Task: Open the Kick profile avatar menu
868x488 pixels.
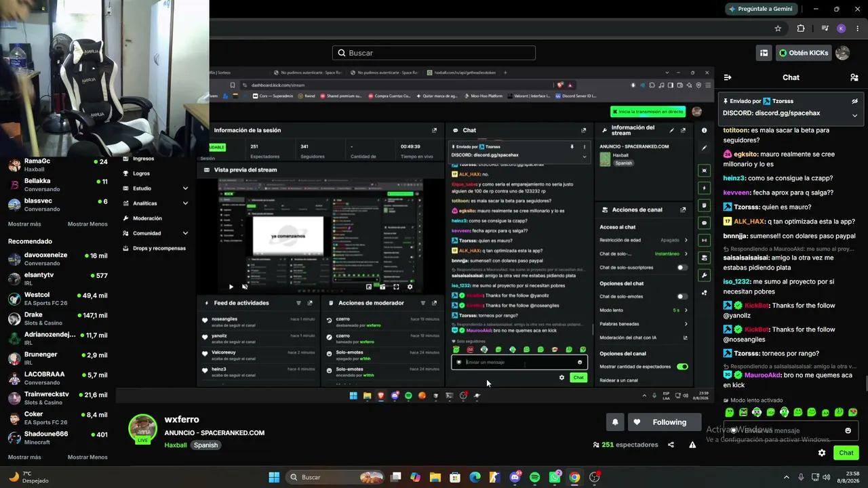Action: pos(842,53)
